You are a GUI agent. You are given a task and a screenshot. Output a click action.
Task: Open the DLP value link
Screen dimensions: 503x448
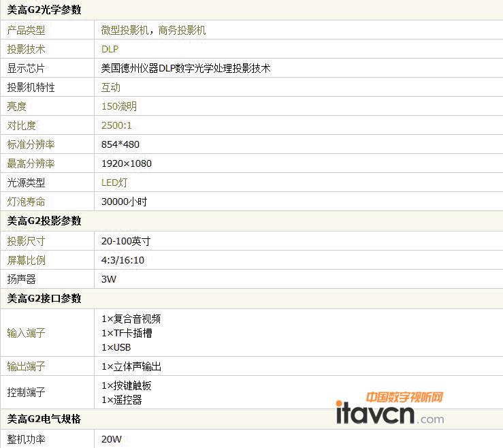click(x=110, y=49)
